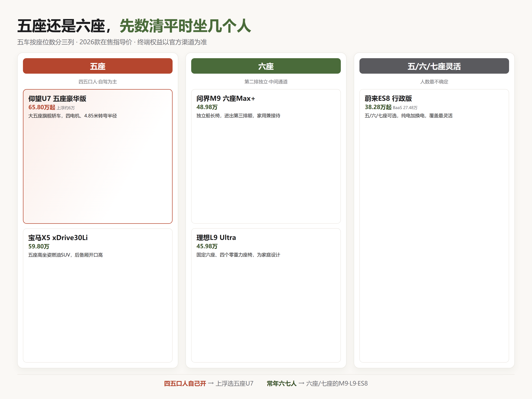Select the 宝马X5 xDrive30Li title
The image size is (532, 399).
pos(58,238)
